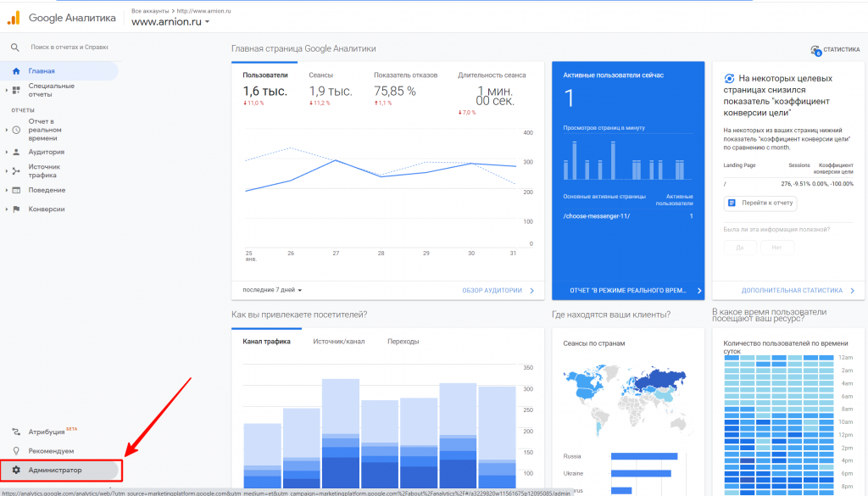This screenshot has width=868, height=496.
Task: Open the Статистика insights icon
Action: [x=815, y=50]
